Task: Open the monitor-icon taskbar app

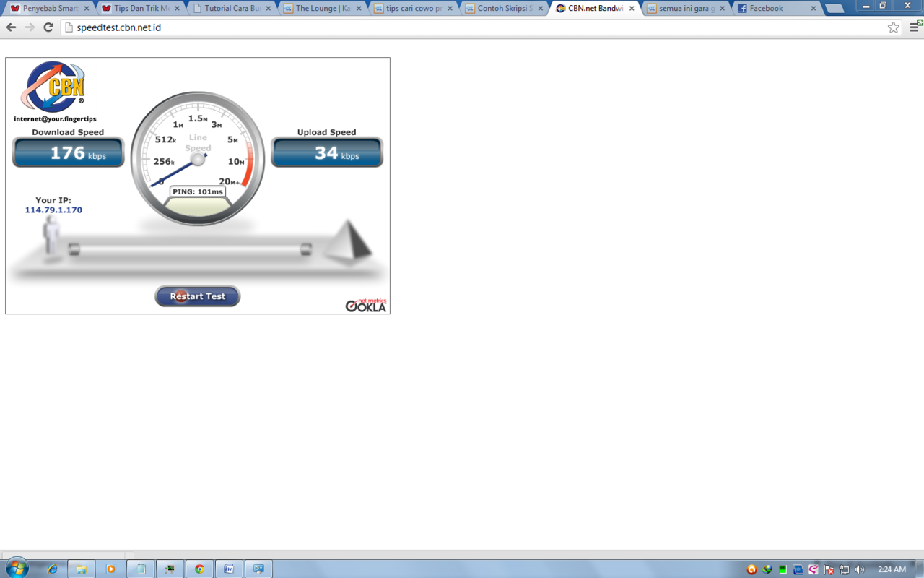Action: 170,569
